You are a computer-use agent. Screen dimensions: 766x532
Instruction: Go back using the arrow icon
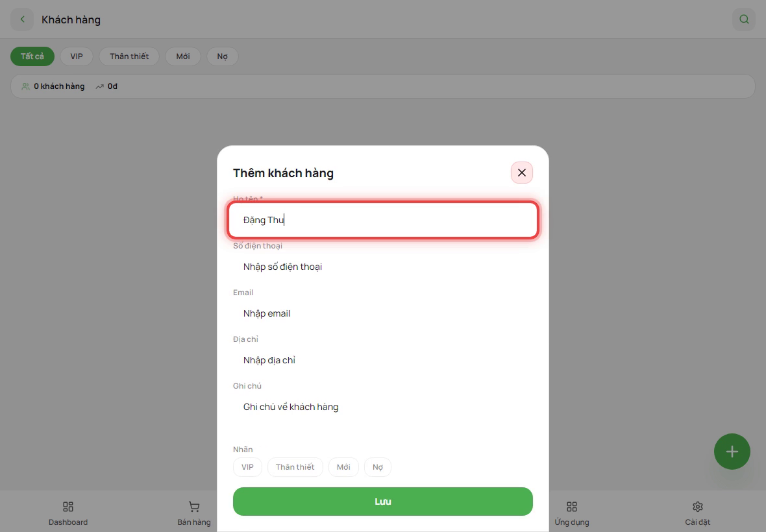click(22, 19)
